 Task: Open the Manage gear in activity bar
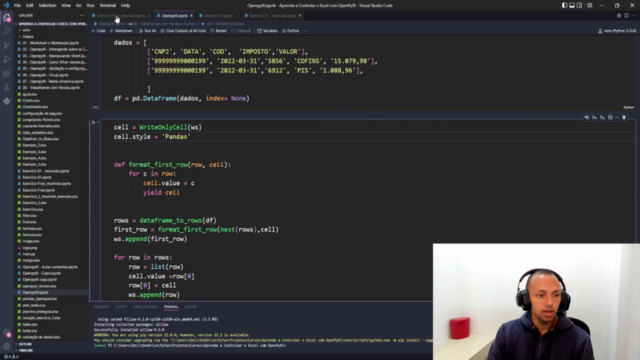click(x=7, y=347)
